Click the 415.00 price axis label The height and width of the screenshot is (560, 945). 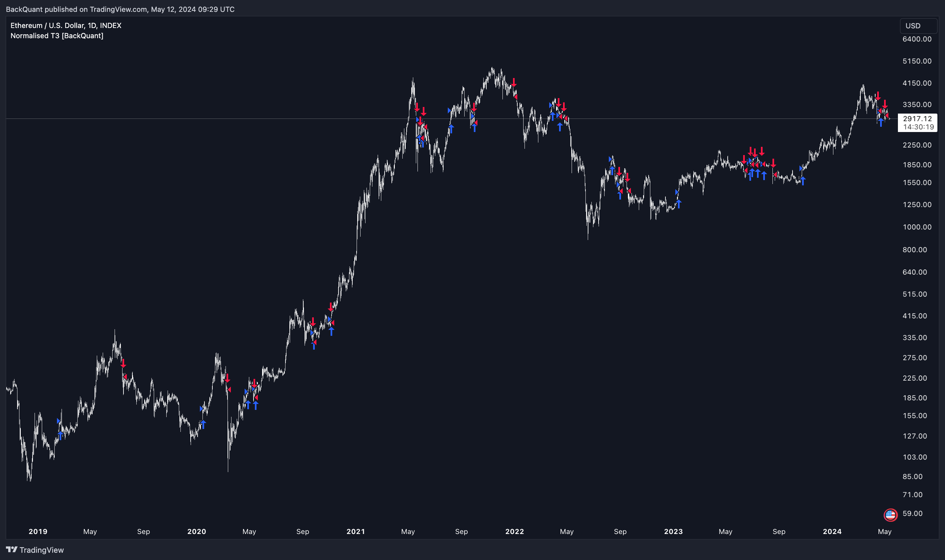(914, 316)
